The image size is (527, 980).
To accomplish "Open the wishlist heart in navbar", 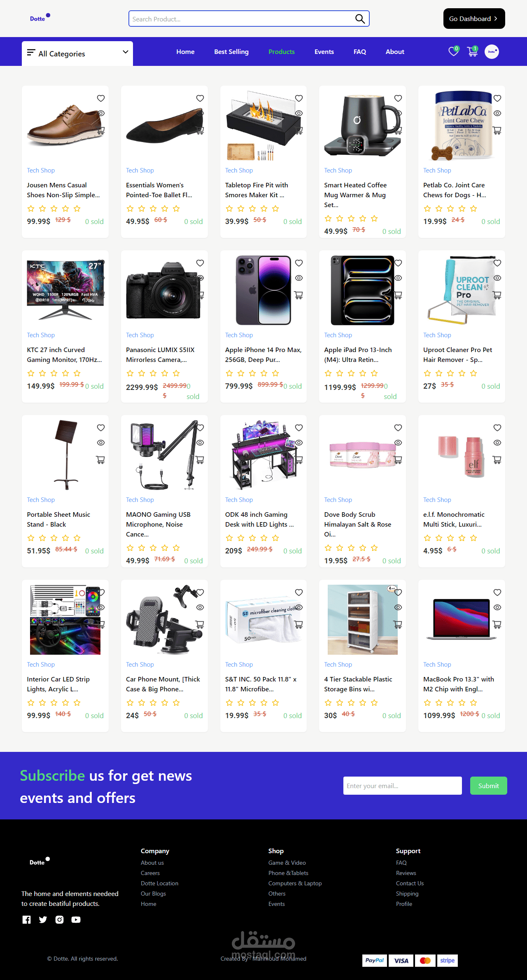I will tap(453, 51).
